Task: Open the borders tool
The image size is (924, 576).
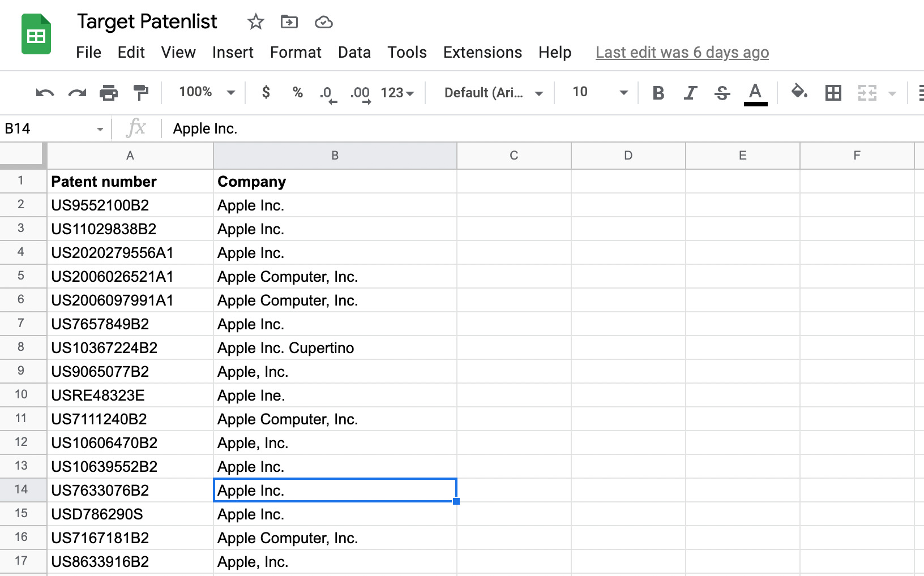Action: click(833, 92)
